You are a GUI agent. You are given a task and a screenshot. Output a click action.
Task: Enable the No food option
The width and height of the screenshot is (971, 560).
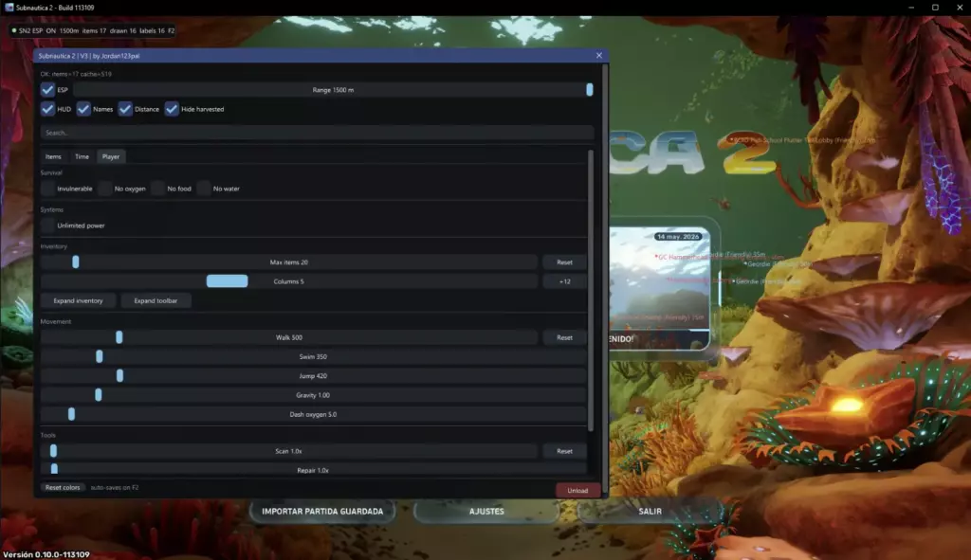[158, 189]
